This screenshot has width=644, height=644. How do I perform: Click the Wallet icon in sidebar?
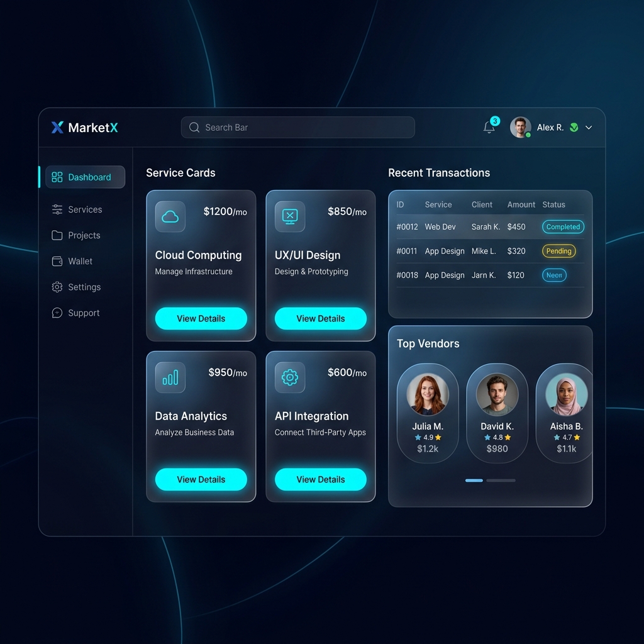pos(57,261)
